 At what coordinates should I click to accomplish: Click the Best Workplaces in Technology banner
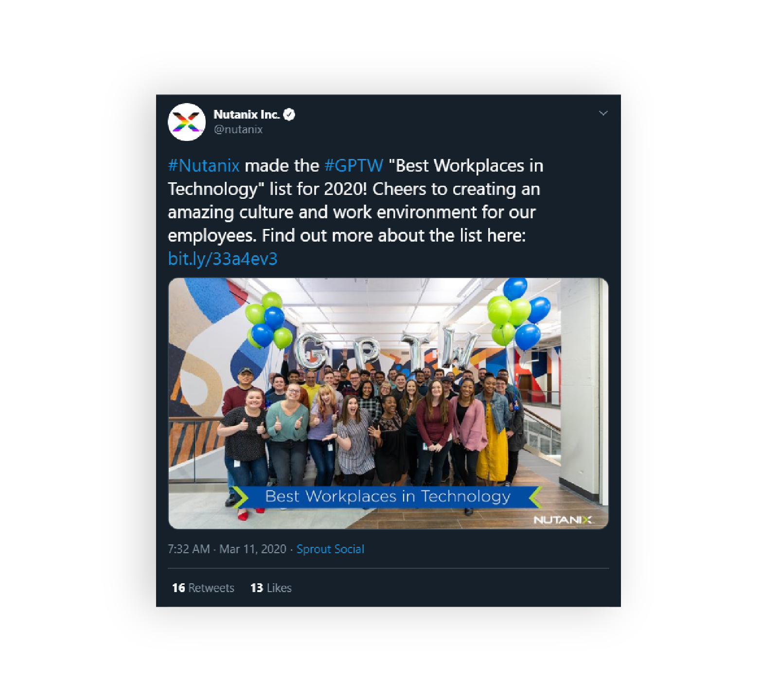[x=388, y=497]
